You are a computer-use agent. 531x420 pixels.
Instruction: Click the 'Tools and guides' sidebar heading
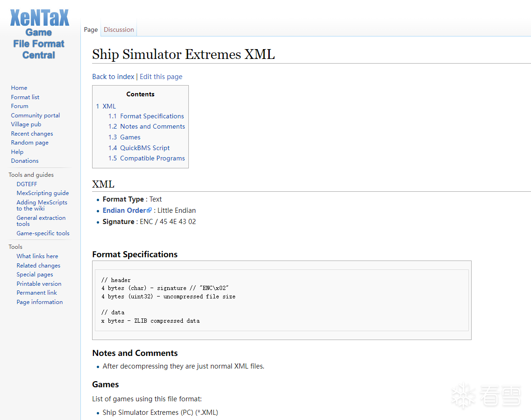pyautogui.click(x=31, y=175)
